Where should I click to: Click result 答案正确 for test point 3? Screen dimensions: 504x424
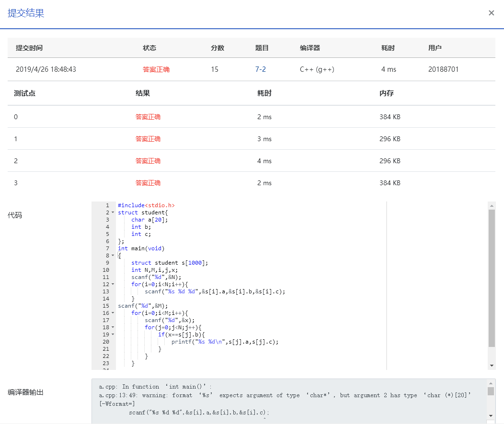point(148,183)
